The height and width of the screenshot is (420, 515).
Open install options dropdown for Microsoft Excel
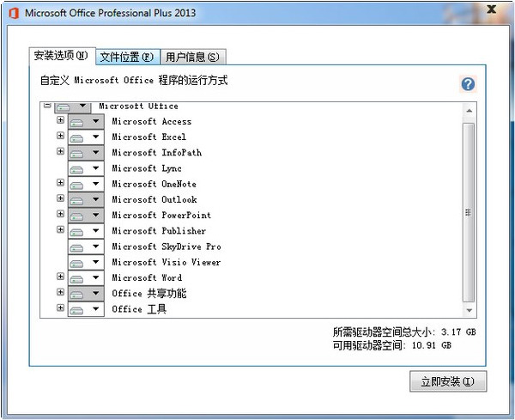(x=86, y=137)
